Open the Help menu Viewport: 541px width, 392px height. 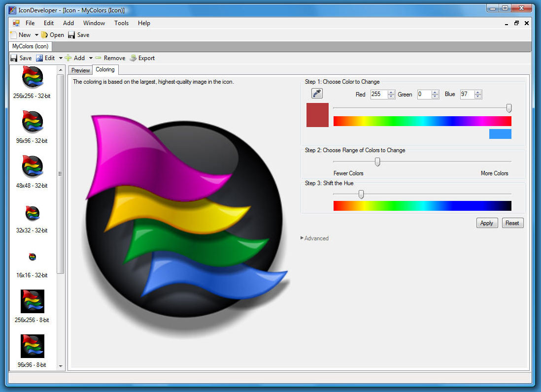pyautogui.click(x=144, y=23)
